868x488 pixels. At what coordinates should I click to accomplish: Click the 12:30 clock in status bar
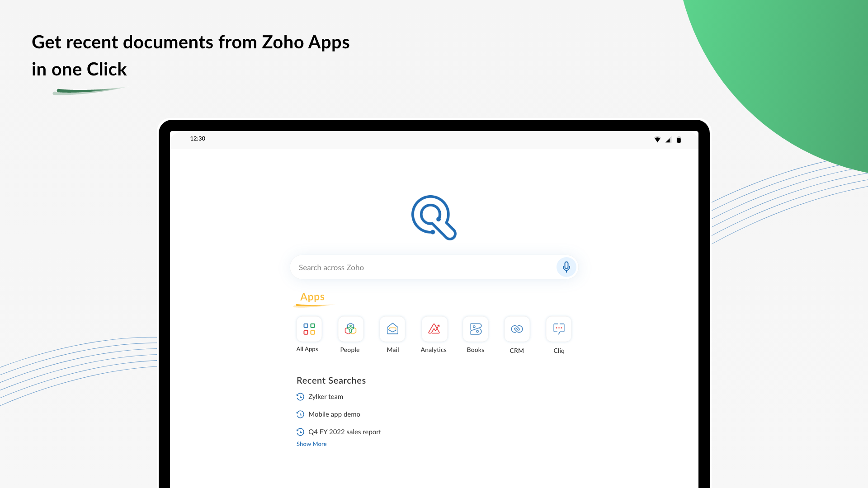[198, 139]
